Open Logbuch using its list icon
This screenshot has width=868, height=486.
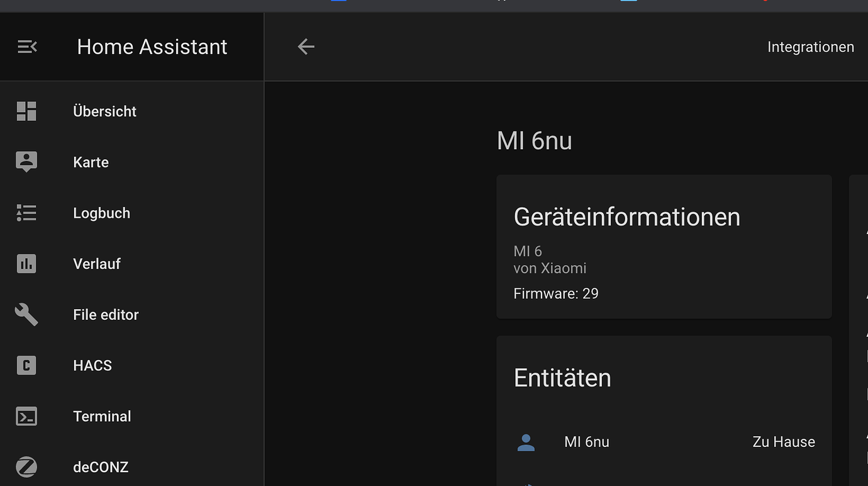26,213
